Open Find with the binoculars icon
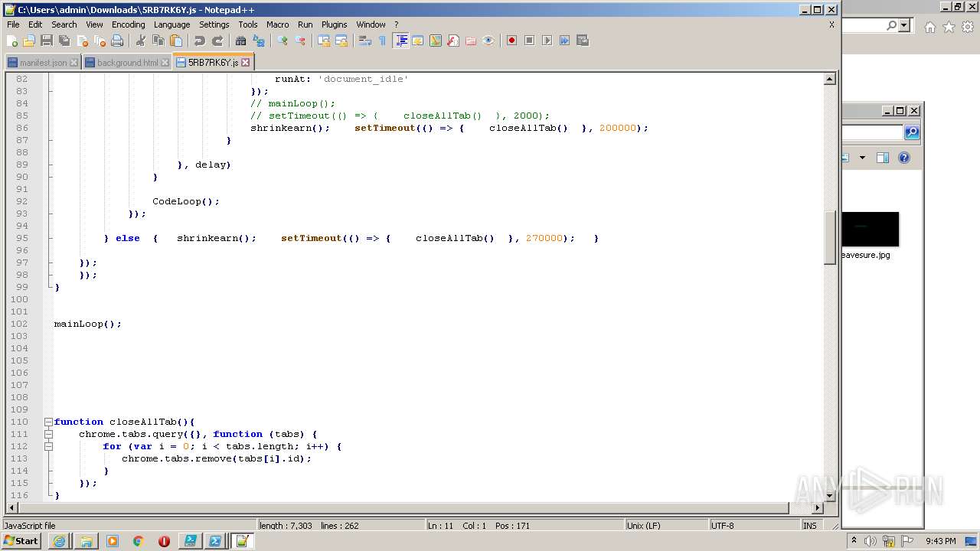Viewport: 980px width, 551px height. click(x=240, y=41)
